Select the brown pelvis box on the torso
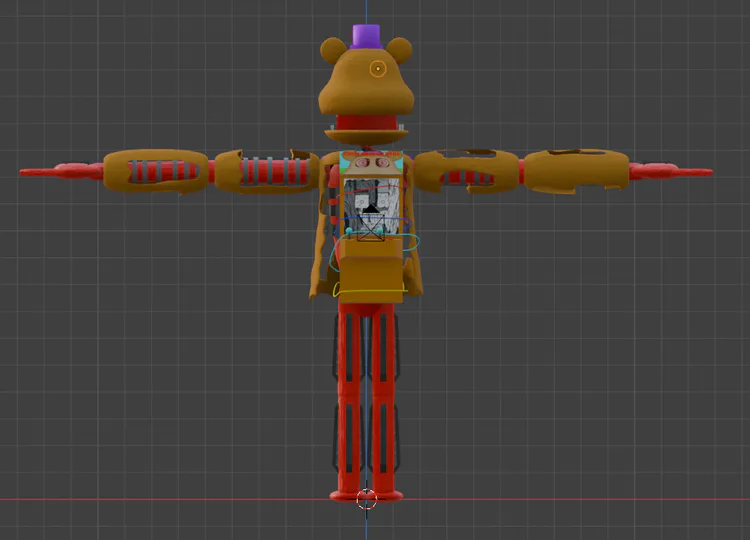This screenshot has width=750, height=540. tap(371, 270)
